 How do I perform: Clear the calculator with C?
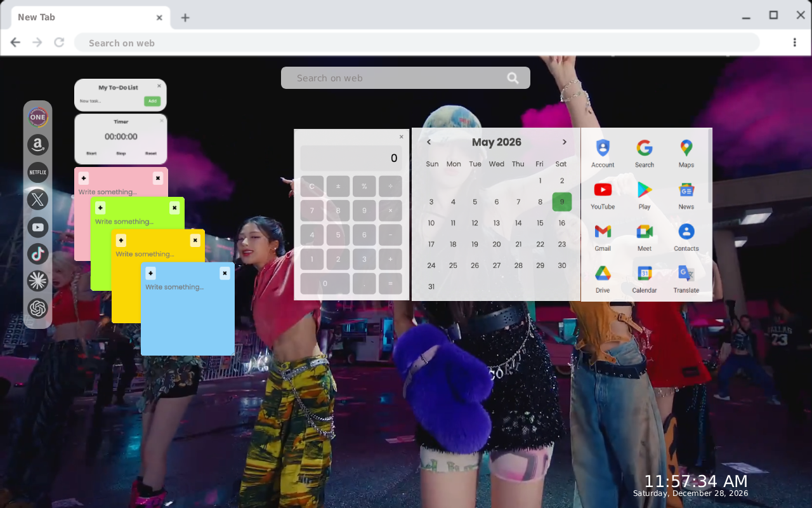312,187
